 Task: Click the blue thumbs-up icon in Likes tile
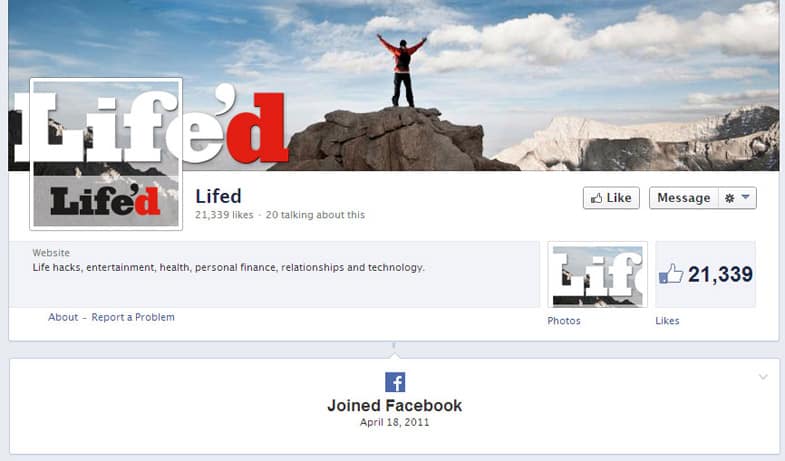[x=671, y=274]
